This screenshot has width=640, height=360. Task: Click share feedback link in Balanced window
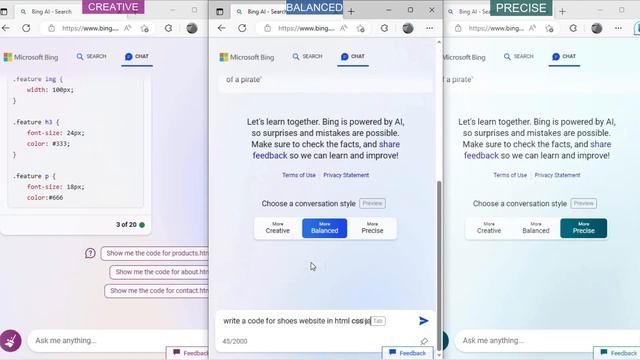(326, 150)
